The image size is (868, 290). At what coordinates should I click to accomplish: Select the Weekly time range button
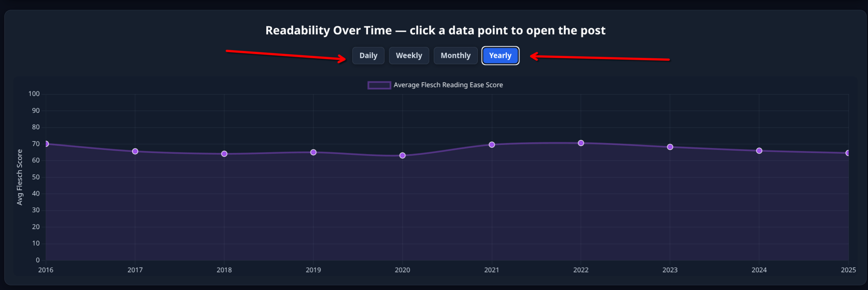click(x=409, y=55)
